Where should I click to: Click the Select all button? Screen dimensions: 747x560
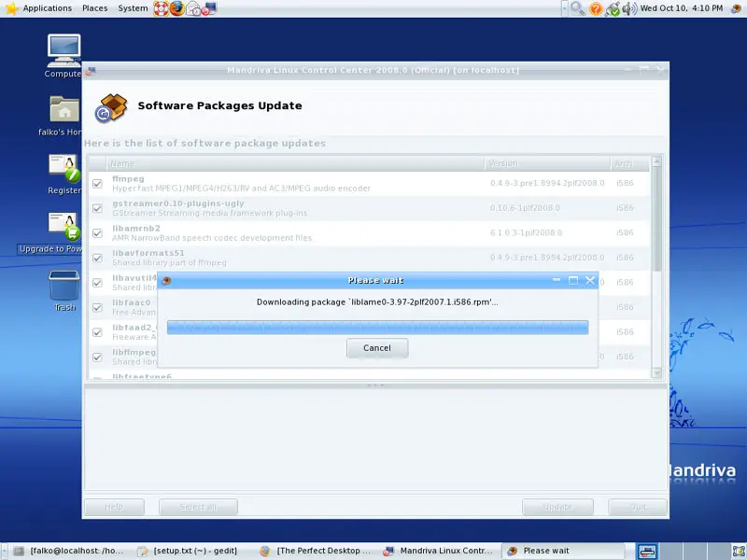(x=198, y=507)
